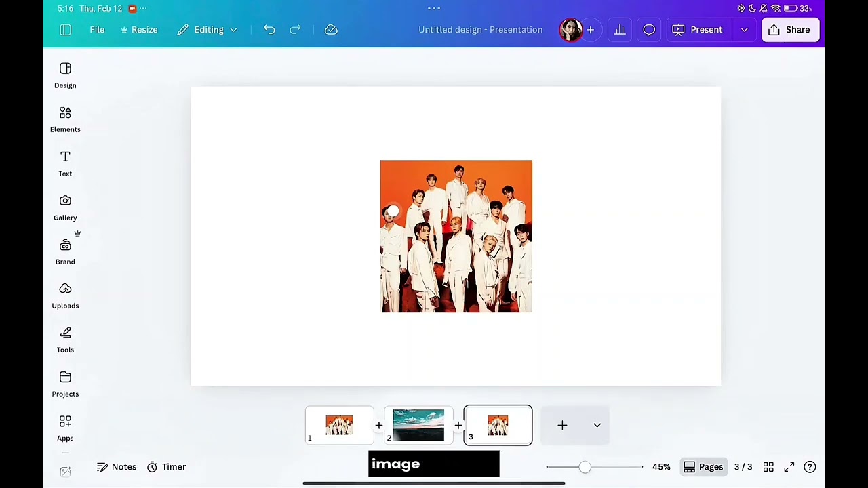Add a collaborator with the plus icon
The width and height of the screenshot is (868, 488).
(x=591, y=30)
